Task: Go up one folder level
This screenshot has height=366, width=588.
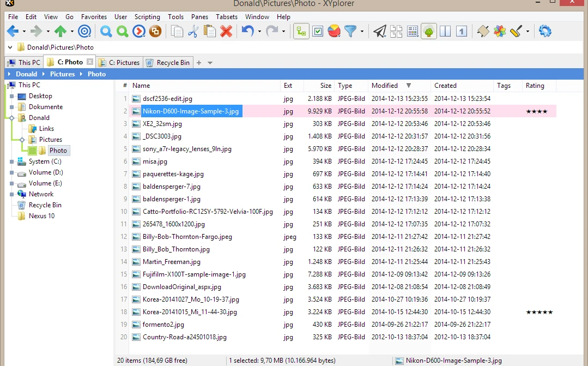Action: coord(60,31)
